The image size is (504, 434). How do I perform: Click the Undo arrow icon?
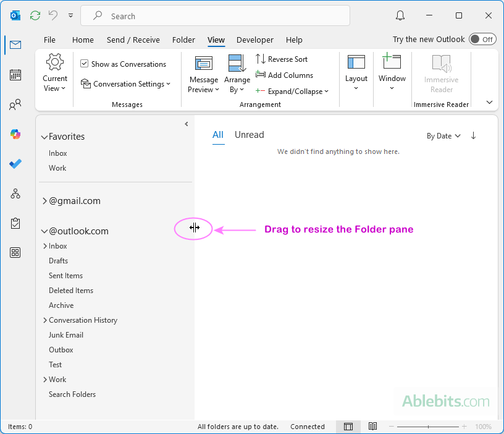[x=53, y=15]
